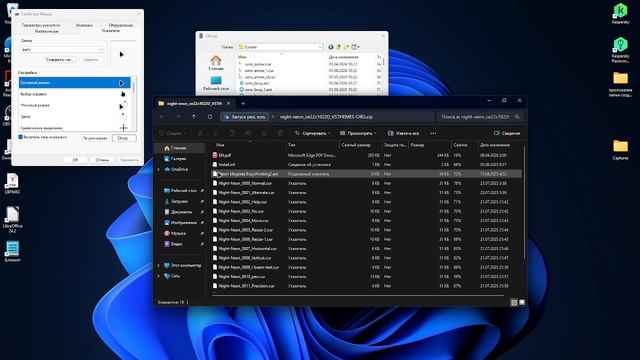Switch to details view icon in Explorer status bar

[x=514, y=302]
